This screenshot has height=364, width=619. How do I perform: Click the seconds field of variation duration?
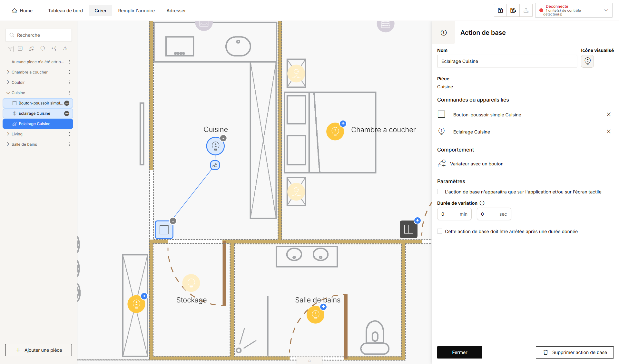(494, 214)
